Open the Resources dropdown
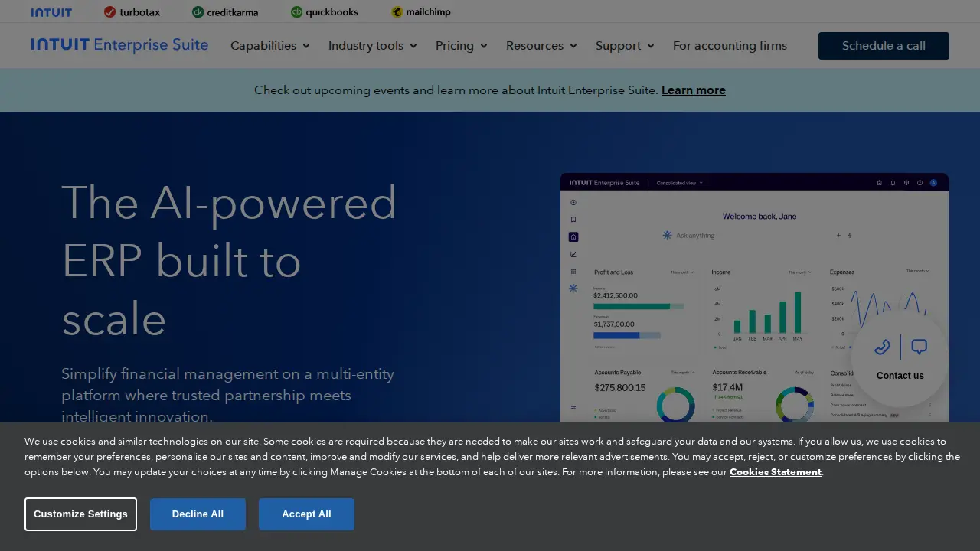The height and width of the screenshot is (551, 980). [541, 46]
